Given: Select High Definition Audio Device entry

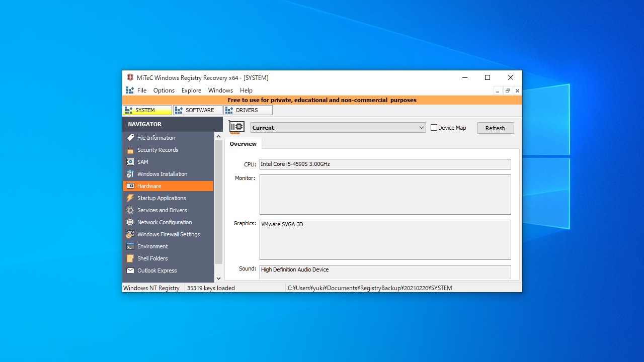Looking at the screenshot, I should pyautogui.click(x=295, y=269).
